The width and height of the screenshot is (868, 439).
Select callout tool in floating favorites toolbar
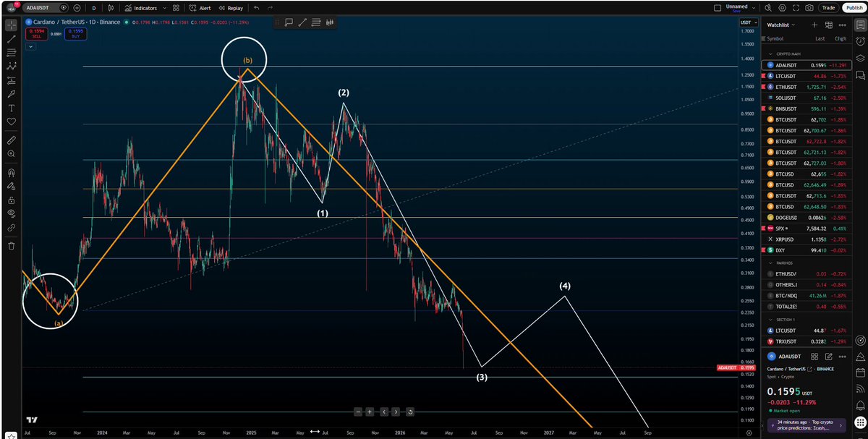point(289,22)
